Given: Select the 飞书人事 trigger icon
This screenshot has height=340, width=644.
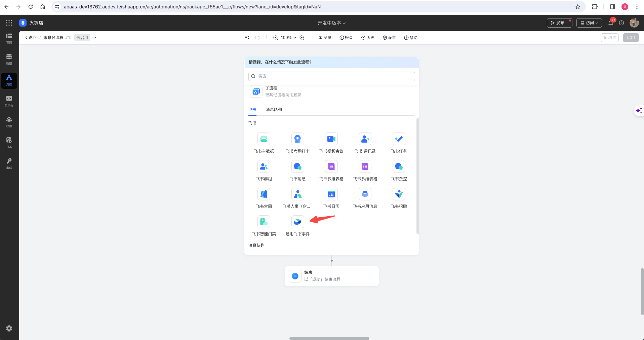Looking at the screenshot, I should [x=297, y=194].
